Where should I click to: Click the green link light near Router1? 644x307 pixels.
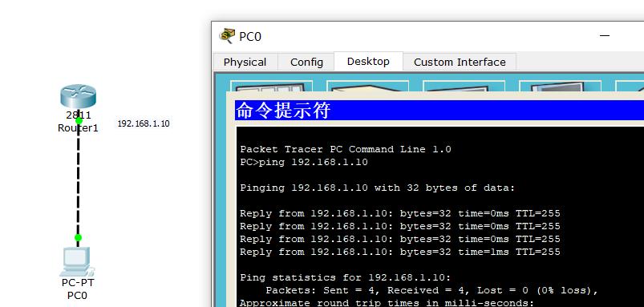pos(79,121)
